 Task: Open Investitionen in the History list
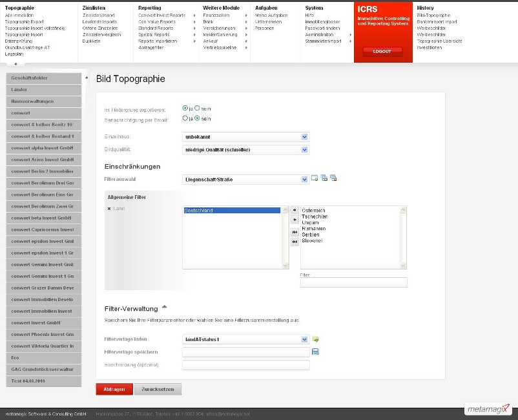coord(429,48)
